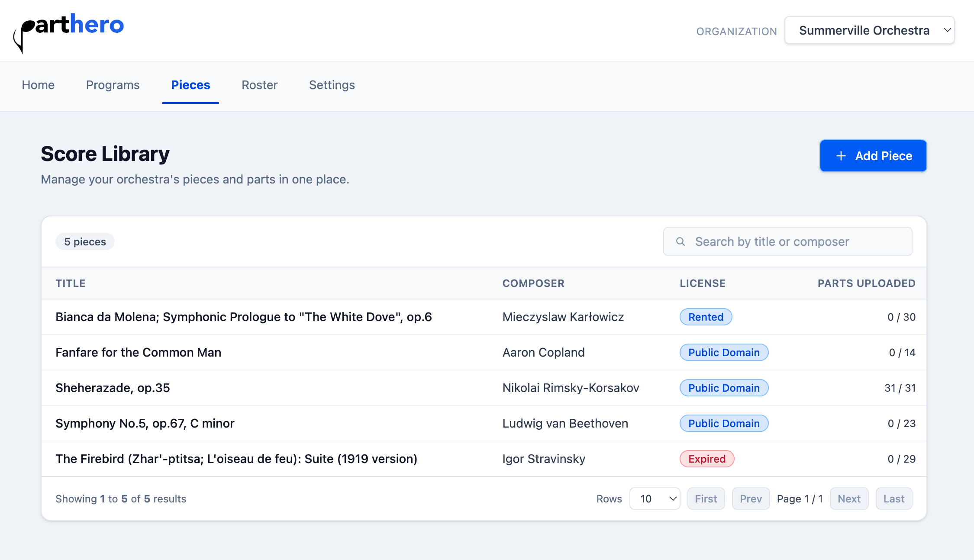The image size is (974, 560).
Task: Click the Rented license badge for Bianca da Molena
Action: point(706,317)
